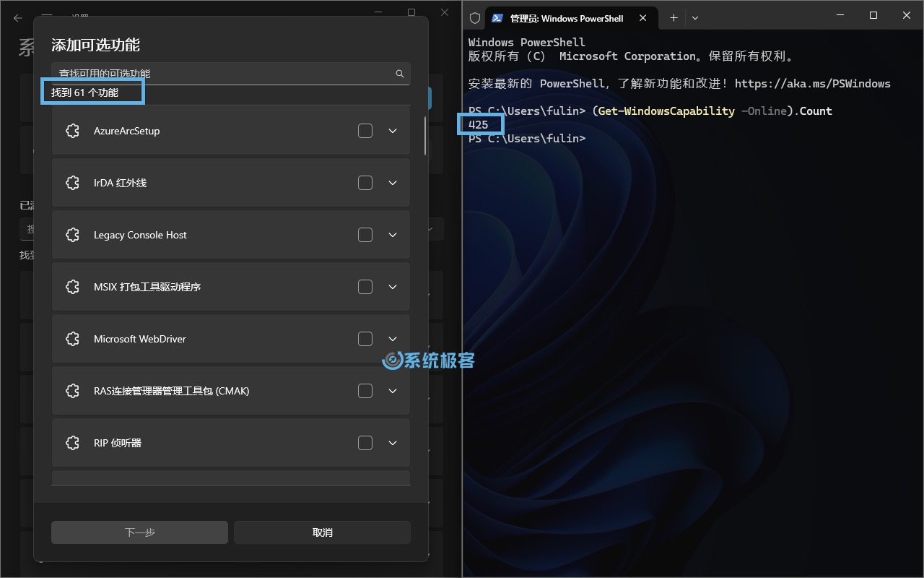This screenshot has height=578, width=924.
Task: Maximize the PowerShell terminal window
Action: pos(873,15)
